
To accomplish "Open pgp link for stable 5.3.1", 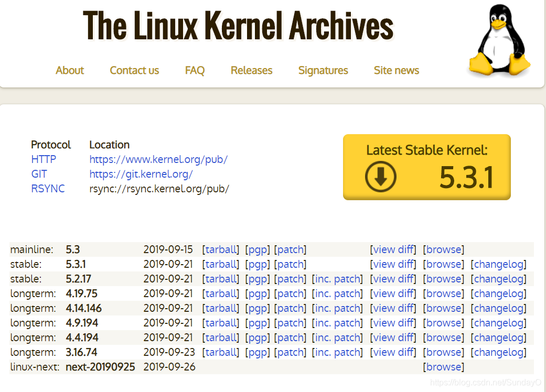I will click(x=258, y=264).
